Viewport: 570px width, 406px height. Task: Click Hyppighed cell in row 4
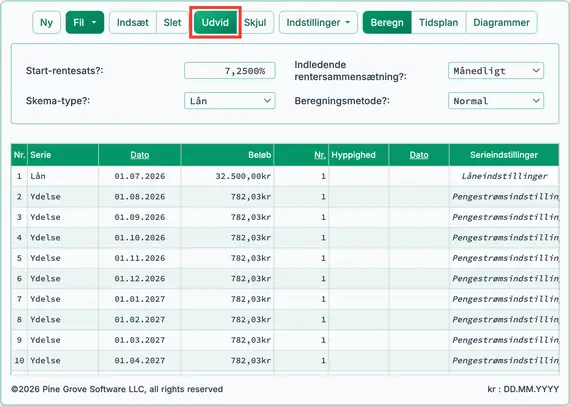[359, 238]
